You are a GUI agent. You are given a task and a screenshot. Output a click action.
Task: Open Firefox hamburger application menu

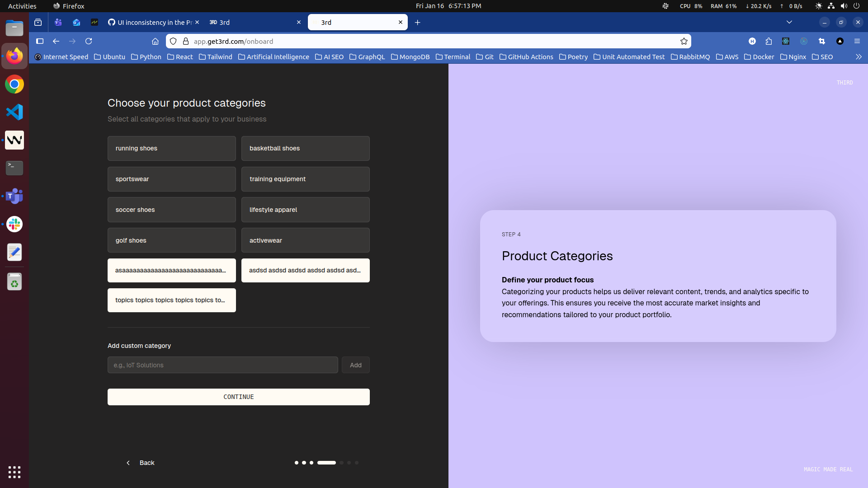[x=857, y=41]
